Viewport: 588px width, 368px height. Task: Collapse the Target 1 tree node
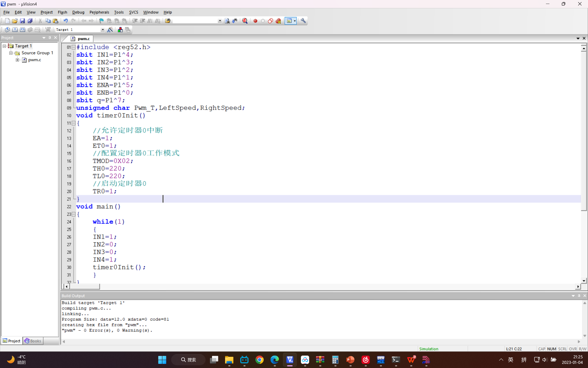[x=4, y=46]
